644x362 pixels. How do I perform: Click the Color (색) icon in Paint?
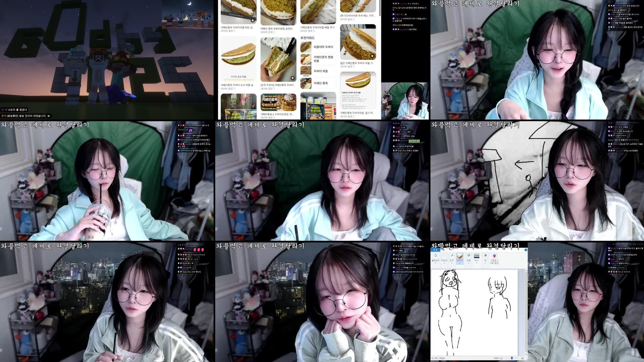486,255
